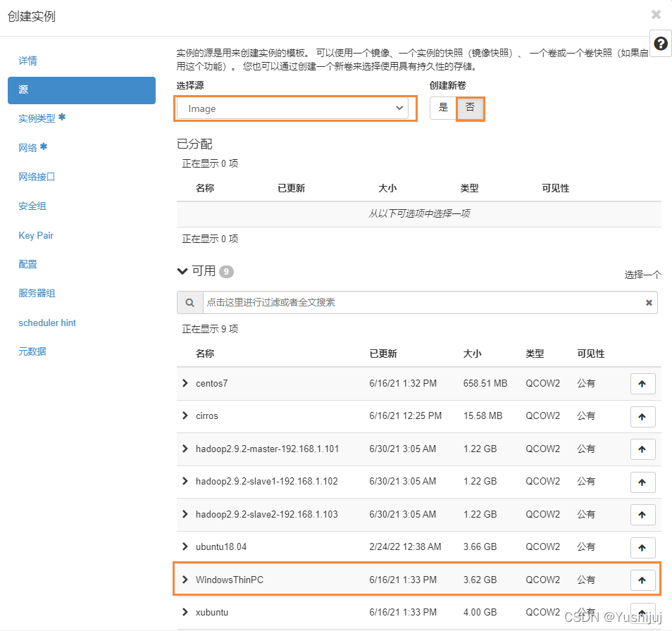Open the 配置 step
Viewport: 672px width, 631px height.
tap(27, 264)
